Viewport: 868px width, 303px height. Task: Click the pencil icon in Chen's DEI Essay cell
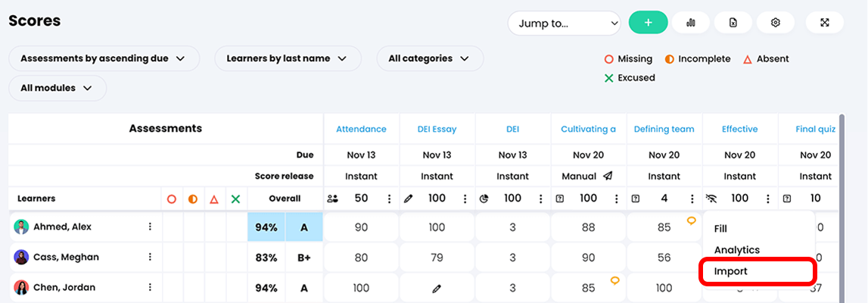437,288
